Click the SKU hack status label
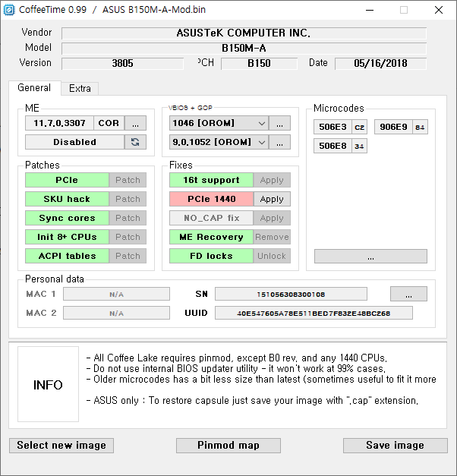 coord(67,199)
